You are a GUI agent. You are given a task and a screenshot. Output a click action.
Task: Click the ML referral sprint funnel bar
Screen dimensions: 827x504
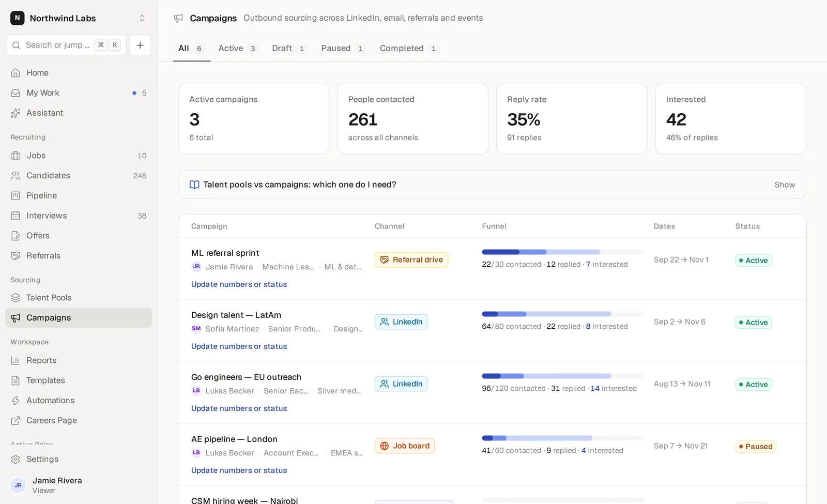562,252
